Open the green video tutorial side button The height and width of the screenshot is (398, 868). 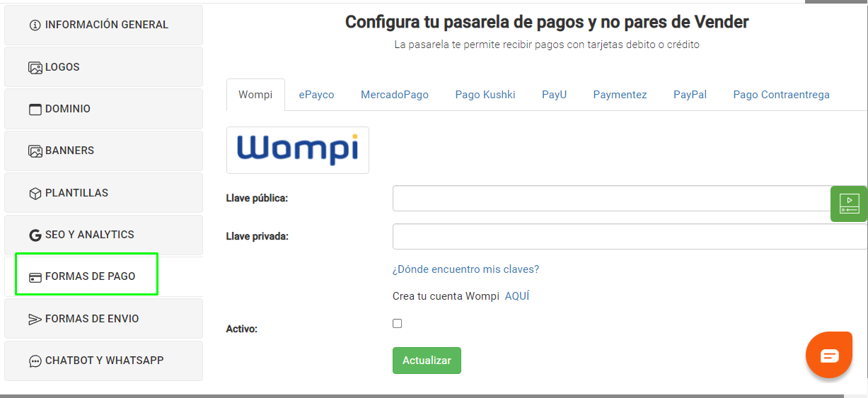pos(849,204)
